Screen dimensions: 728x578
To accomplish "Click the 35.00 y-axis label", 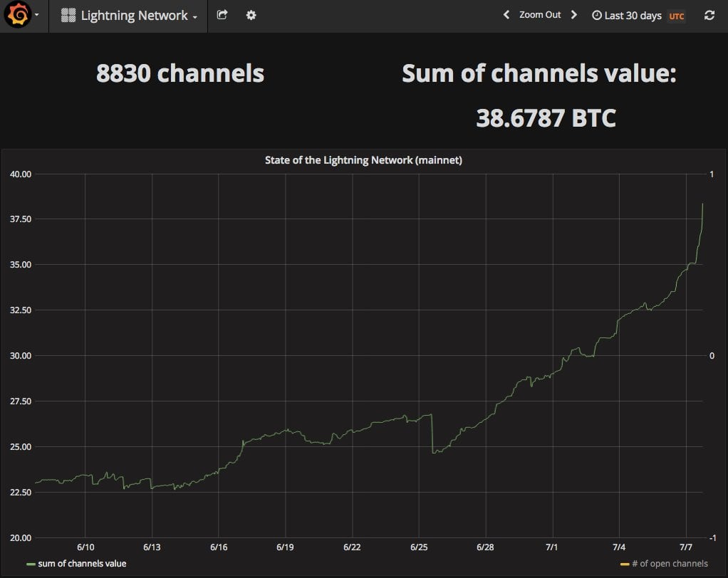I will tap(21, 264).
